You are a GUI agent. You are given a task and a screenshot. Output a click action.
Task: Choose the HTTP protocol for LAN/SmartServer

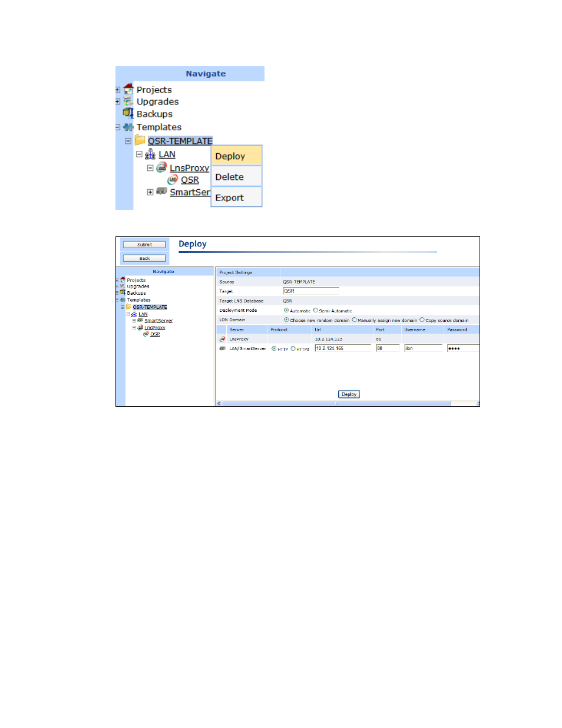pyautogui.click(x=274, y=348)
